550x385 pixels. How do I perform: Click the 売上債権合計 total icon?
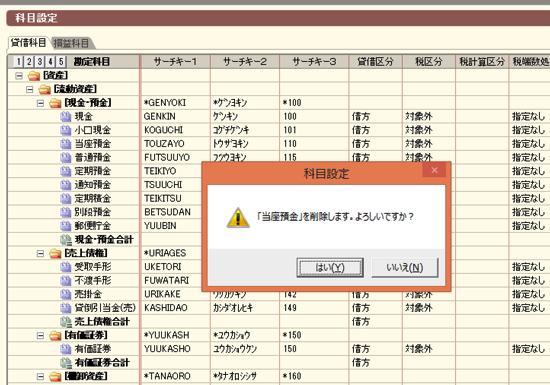coord(66,322)
